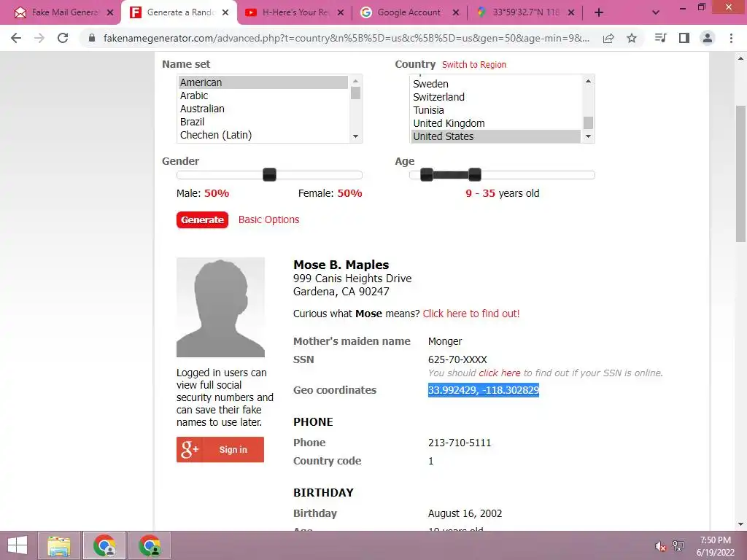Screen dimensions: 747x560
Task: Open the second Chrome taskbar icon
Action: coord(150,545)
